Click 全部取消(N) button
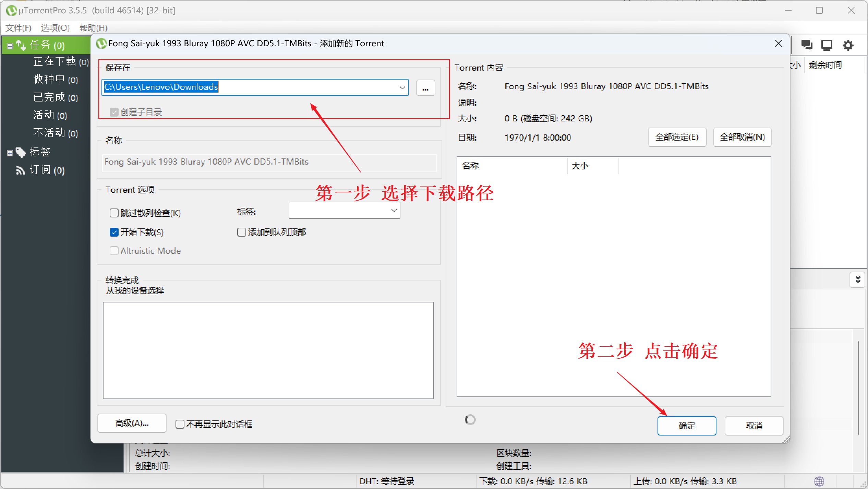Image resolution: width=868 pixels, height=489 pixels. tap(742, 137)
